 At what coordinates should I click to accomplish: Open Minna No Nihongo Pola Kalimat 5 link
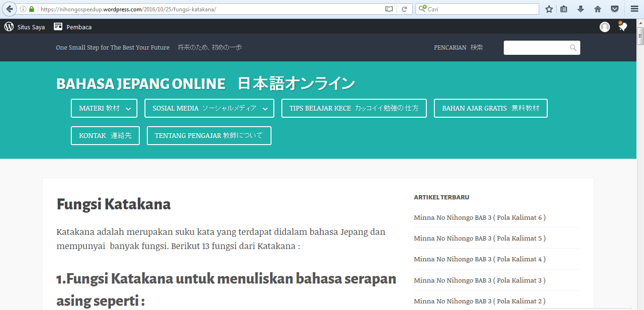tap(480, 238)
